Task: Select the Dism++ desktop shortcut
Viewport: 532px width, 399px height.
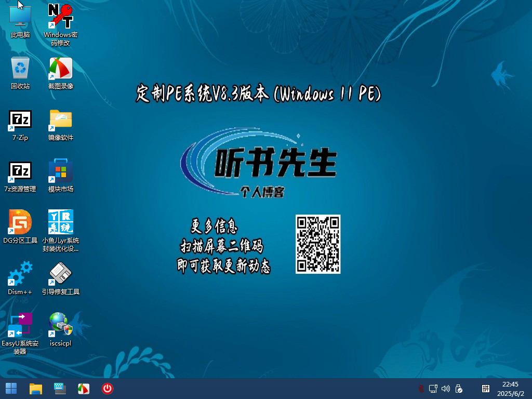Action: [20, 278]
